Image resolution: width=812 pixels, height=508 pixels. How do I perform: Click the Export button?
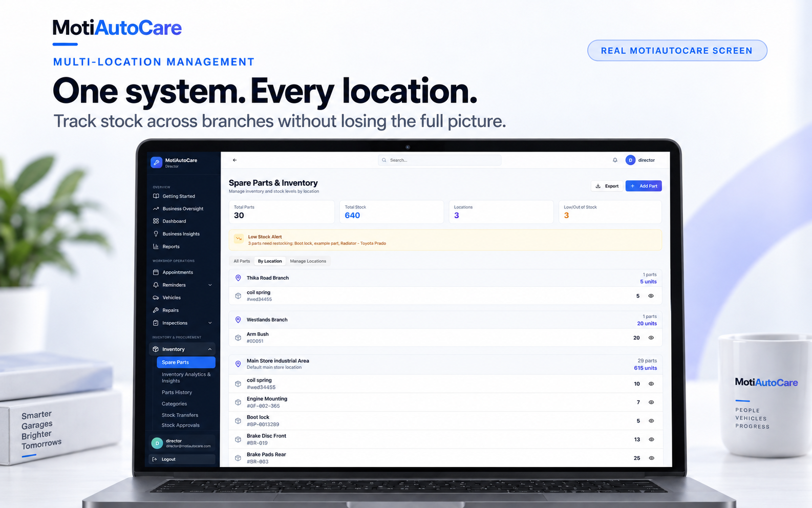(607, 186)
